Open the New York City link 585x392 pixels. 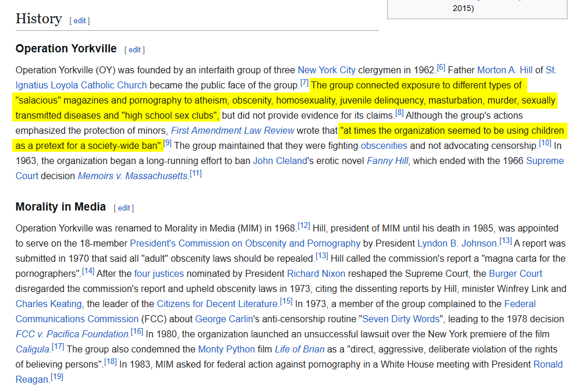click(x=326, y=70)
